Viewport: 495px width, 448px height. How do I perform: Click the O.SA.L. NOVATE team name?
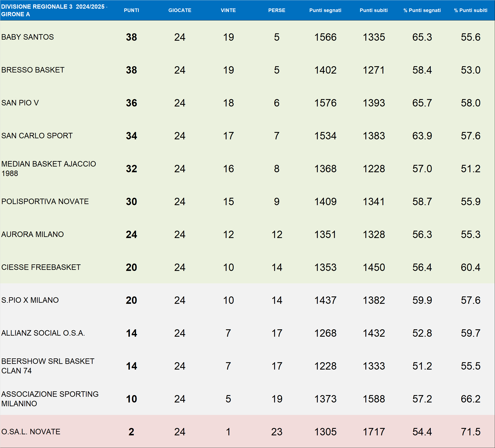tap(31, 432)
